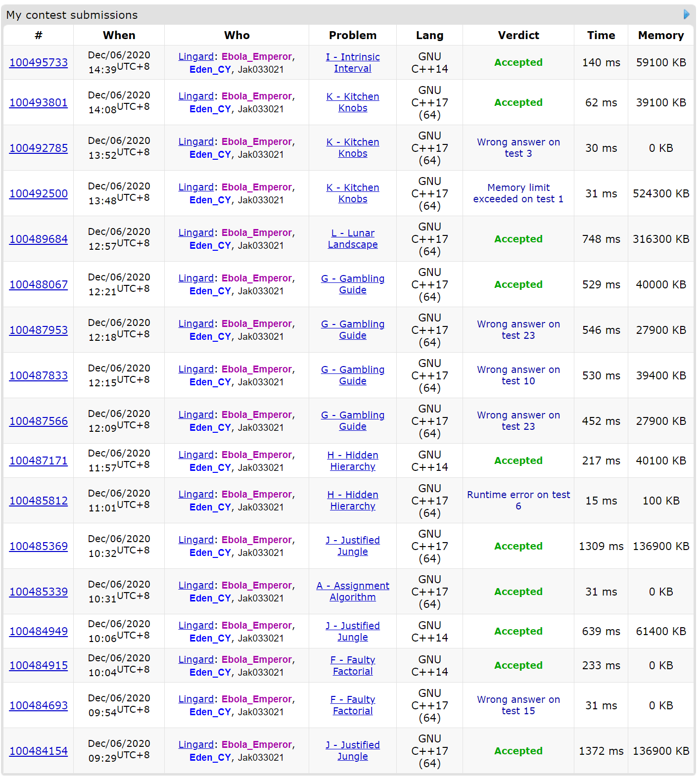700x782 pixels.
Task: Click Wrong answer on test 15 verdict
Action: point(518,705)
